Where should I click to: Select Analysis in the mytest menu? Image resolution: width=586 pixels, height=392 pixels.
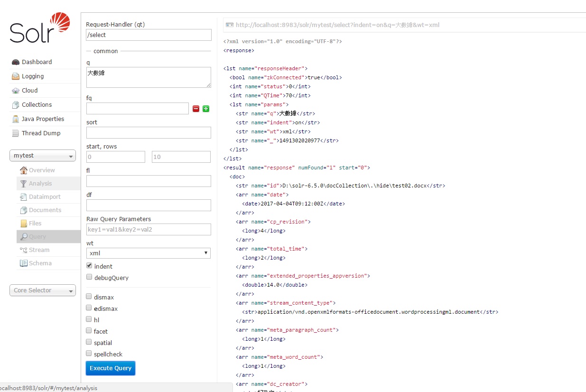(x=40, y=184)
